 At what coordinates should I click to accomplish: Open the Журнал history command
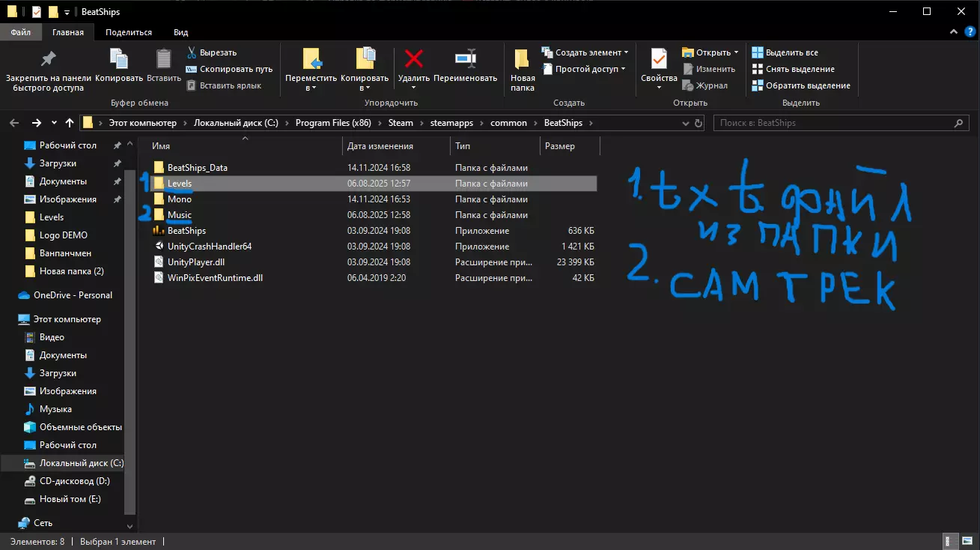tap(704, 85)
